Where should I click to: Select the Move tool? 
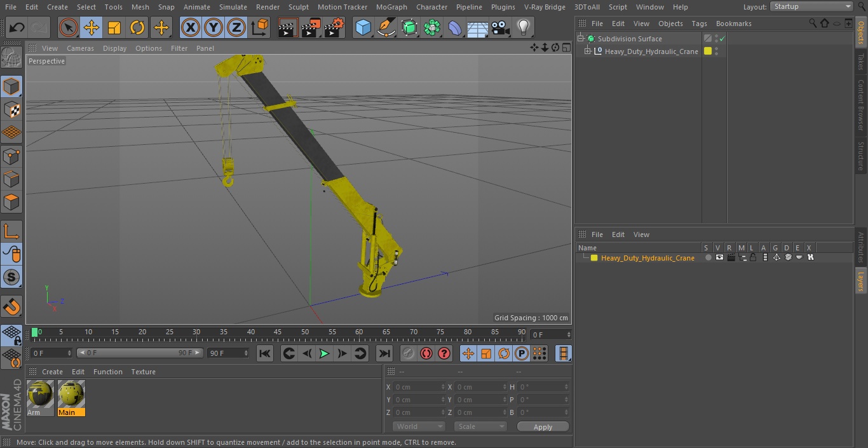[x=92, y=27]
